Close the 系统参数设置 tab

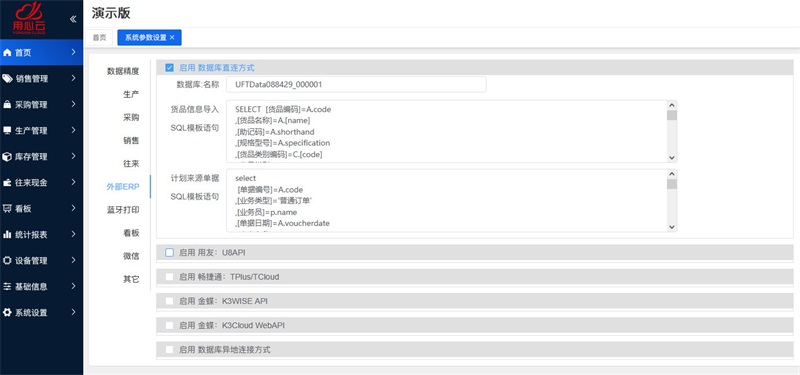click(172, 38)
